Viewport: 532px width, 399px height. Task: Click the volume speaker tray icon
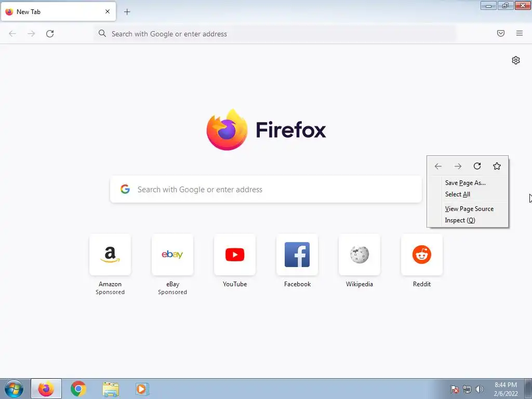480,389
